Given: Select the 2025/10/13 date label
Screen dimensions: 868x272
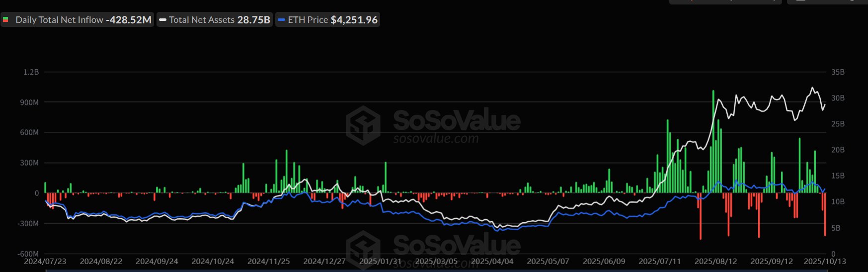Looking at the screenshot, I should 824,261.
